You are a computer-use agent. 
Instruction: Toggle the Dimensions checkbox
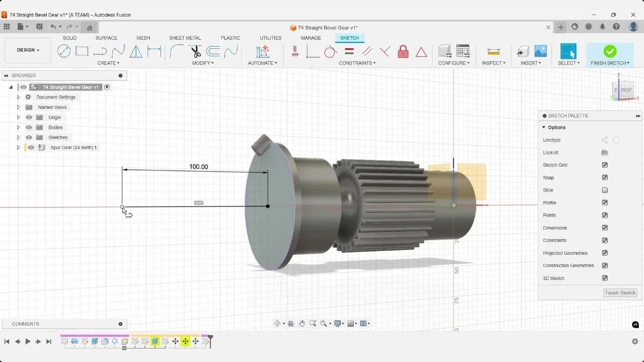coord(605,228)
